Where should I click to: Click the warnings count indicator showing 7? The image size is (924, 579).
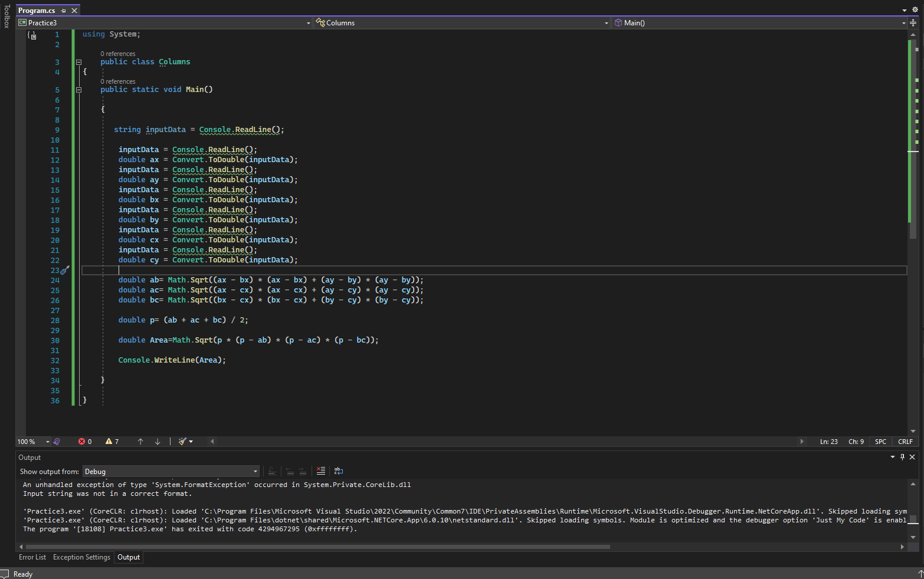point(112,442)
